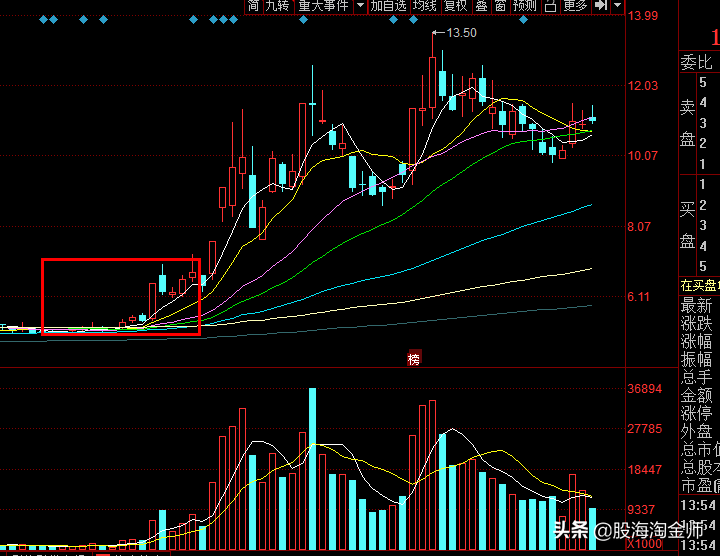Select the 委比 row in order panel
This screenshot has width=720, height=556.
pyautogui.click(x=698, y=62)
